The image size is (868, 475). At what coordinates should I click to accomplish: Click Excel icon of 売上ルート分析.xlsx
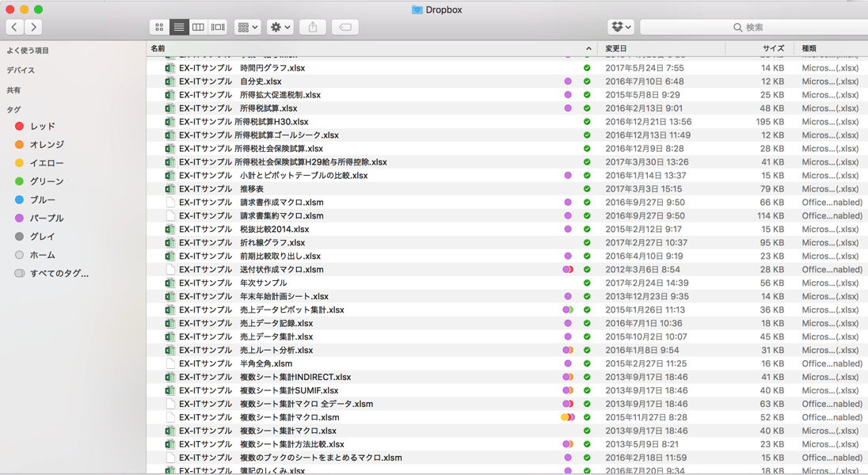click(x=170, y=351)
